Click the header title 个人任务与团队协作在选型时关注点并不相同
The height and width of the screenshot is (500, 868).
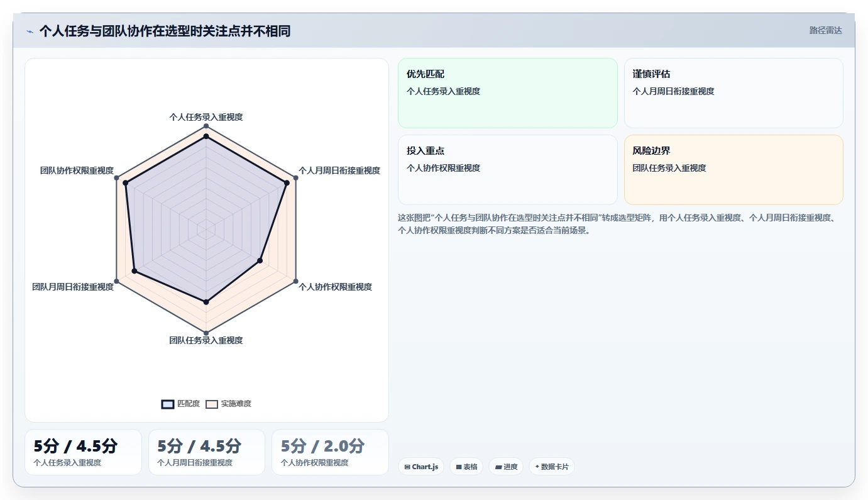[x=165, y=31]
